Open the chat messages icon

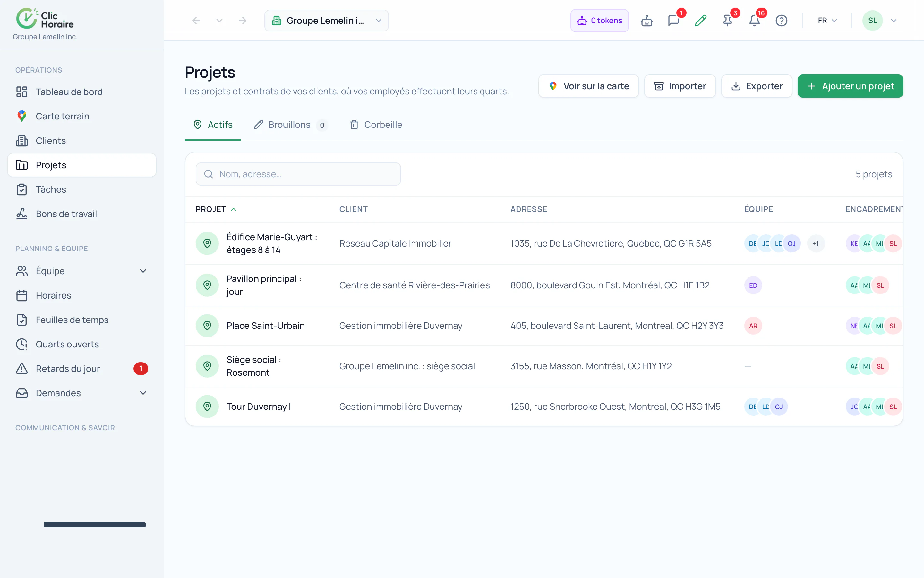(x=673, y=21)
